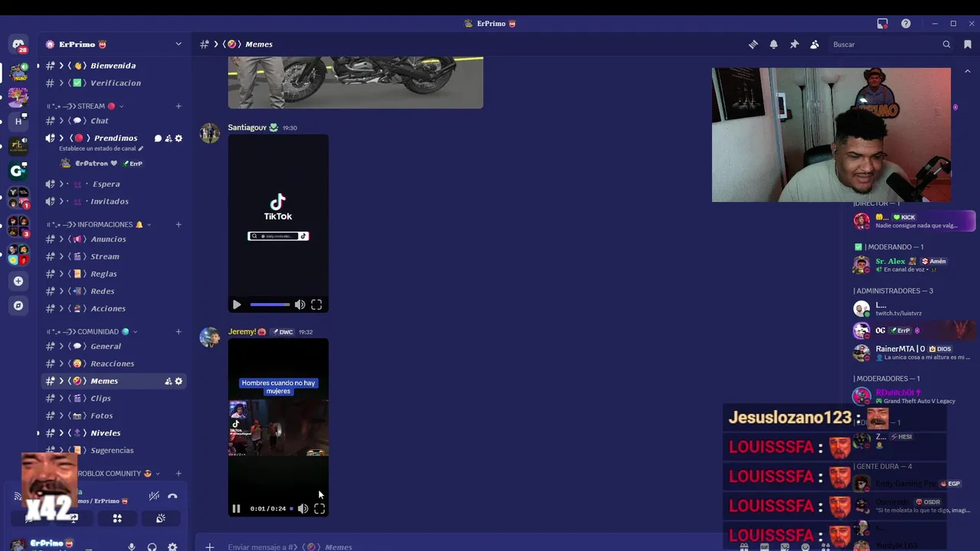The width and height of the screenshot is (980, 551).
Task: Toggle noise suppression in voice panel
Action: (154, 496)
